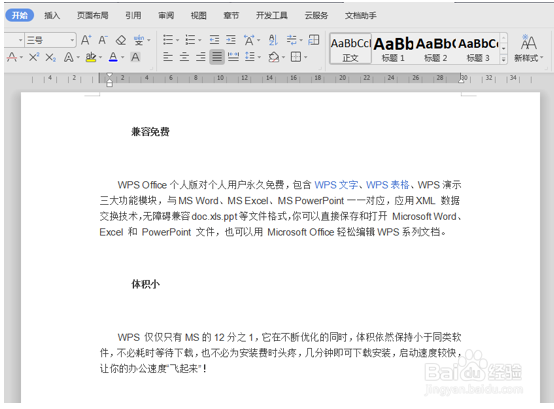This screenshot has width=554, height=409.
Task: Click the 体积小 heading text
Action: pyautogui.click(x=146, y=284)
